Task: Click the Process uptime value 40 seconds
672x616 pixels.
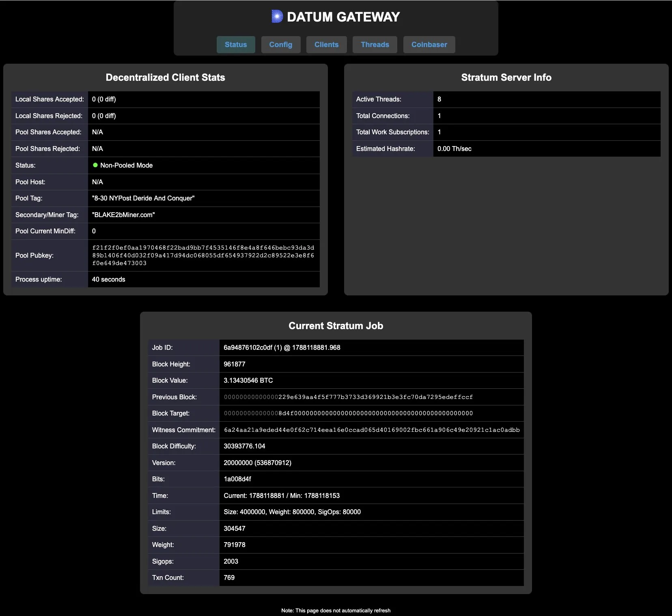Action: [109, 279]
